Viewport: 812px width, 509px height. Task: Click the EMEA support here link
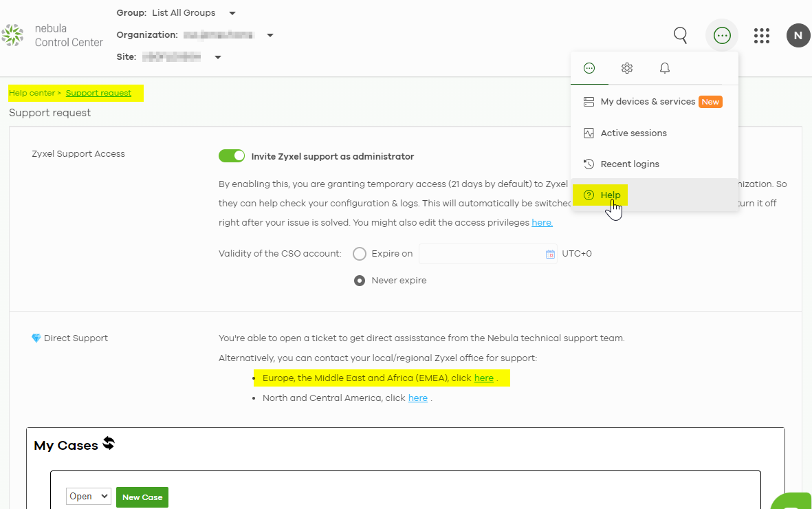483,378
